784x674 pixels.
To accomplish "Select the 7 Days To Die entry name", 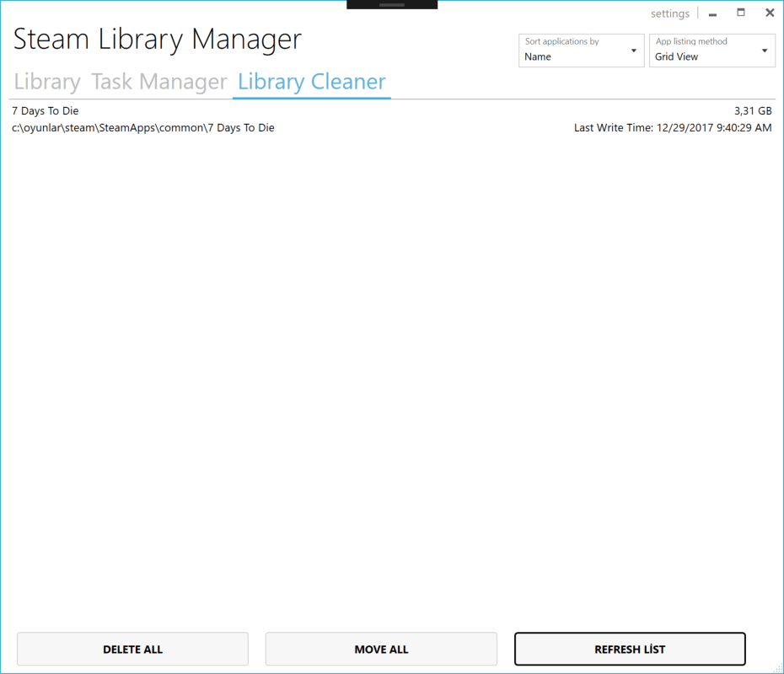I will pyautogui.click(x=45, y=111).
